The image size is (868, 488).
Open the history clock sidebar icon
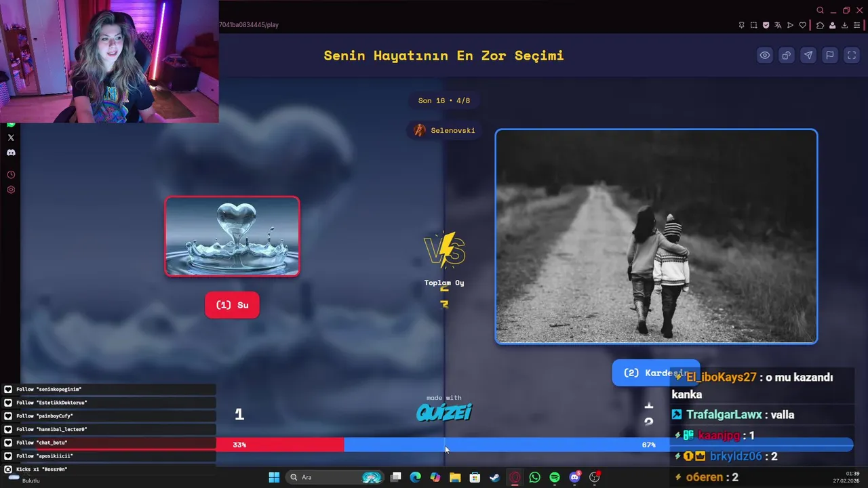(11, 175)
